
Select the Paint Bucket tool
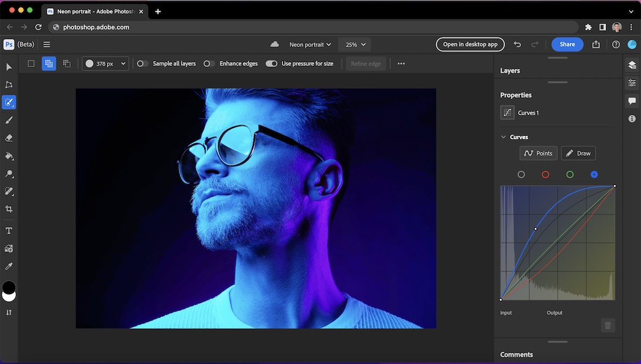[x=9, y=156]
